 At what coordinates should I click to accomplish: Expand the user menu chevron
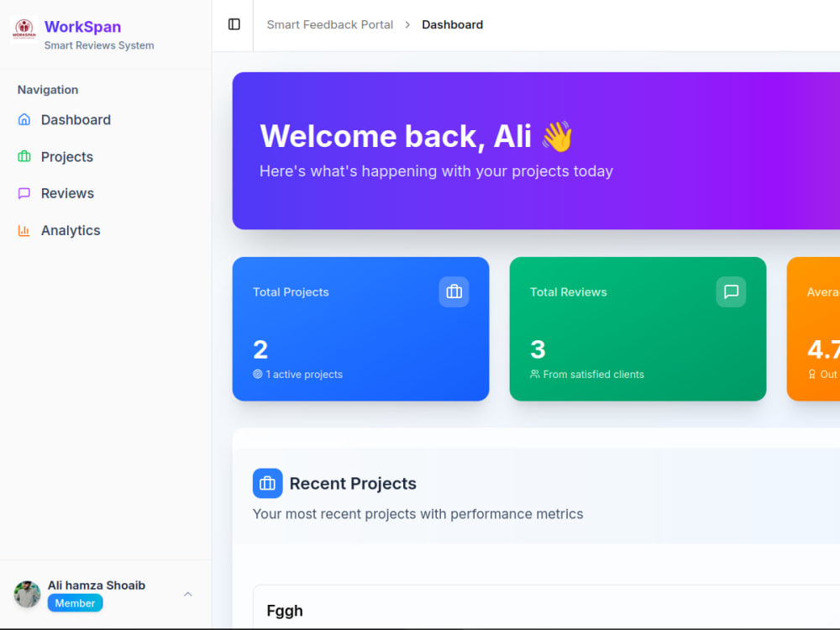tap(187, 594)
